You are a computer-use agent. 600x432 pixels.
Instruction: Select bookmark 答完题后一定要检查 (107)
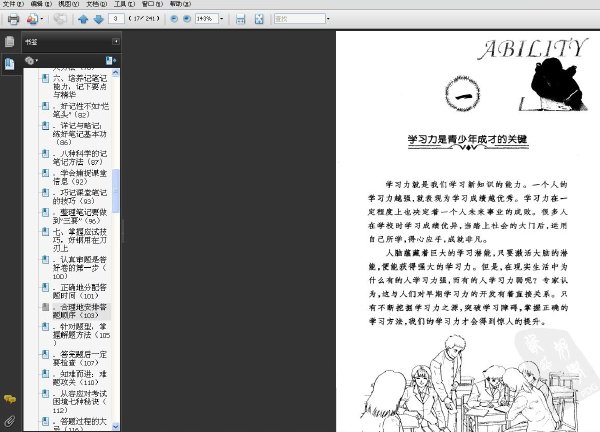point(80,358)
